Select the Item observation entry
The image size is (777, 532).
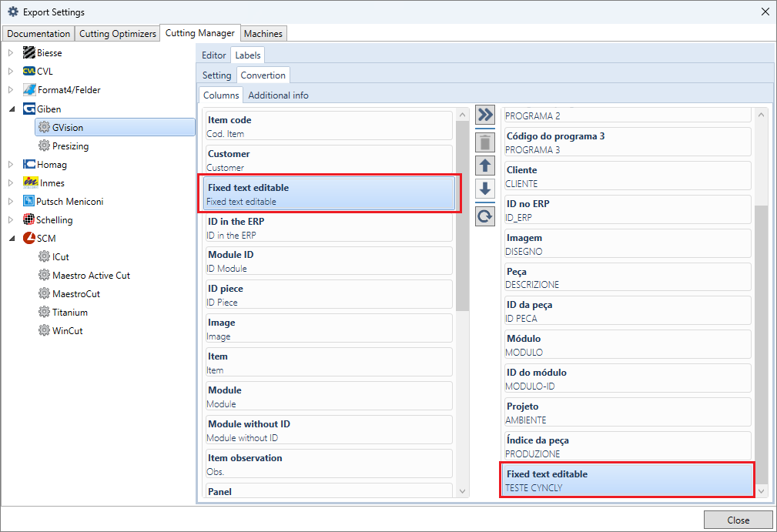[x=329, y=463]
